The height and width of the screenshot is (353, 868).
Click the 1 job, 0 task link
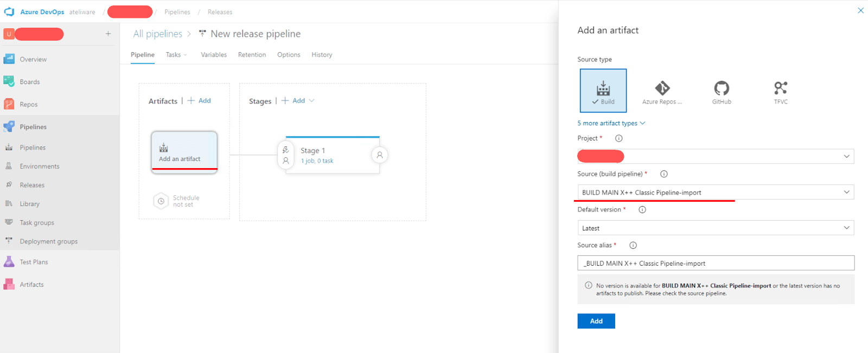(x=317, y=161)
